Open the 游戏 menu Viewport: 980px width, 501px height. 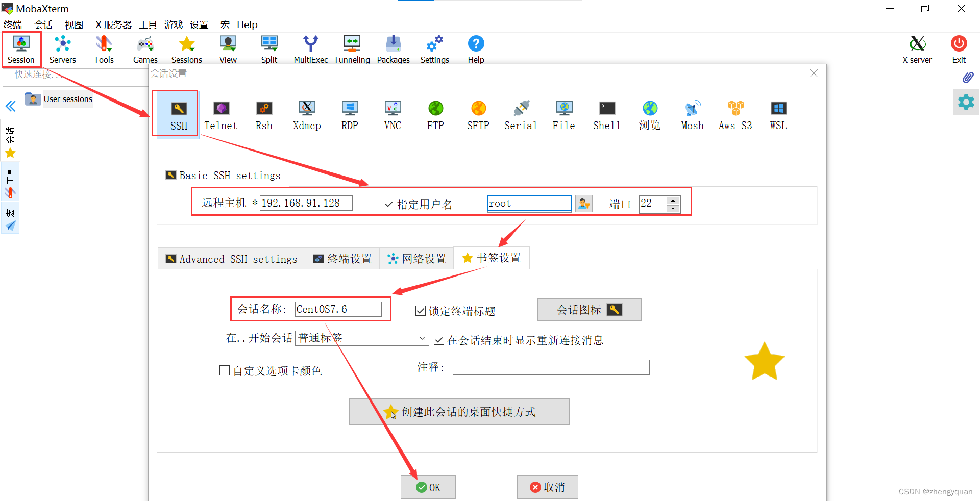tap(174, 24)
